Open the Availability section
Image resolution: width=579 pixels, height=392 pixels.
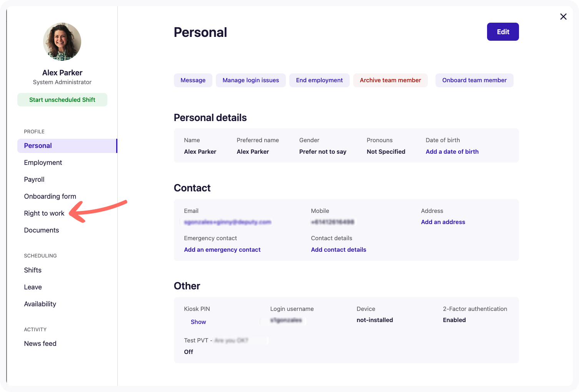[x=40, y=304]
